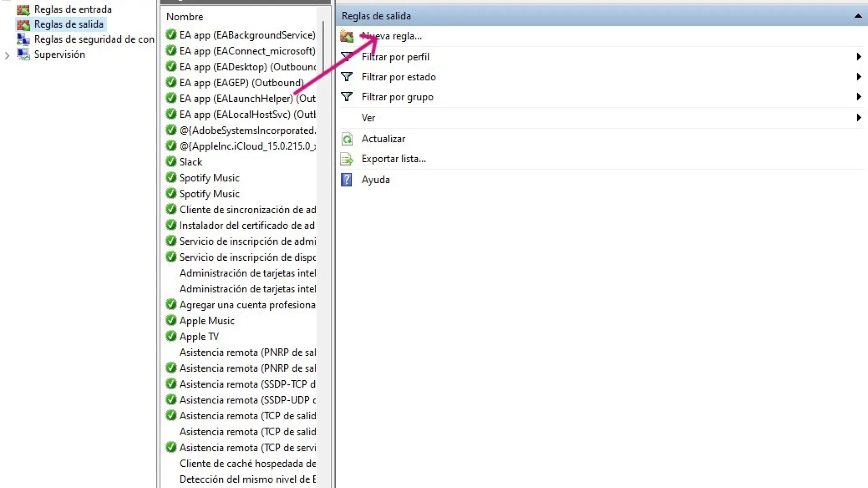
Task: Click the Exportar lista icon
Action: 347,159
